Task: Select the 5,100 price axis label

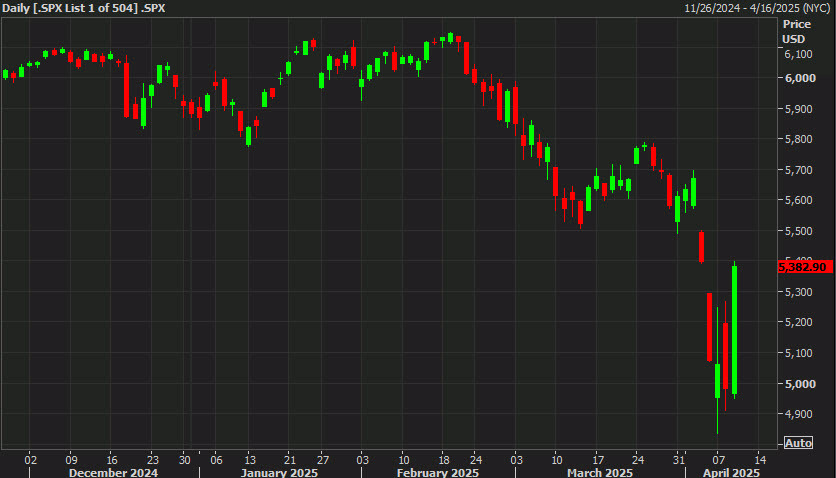Action: [x=799, y=353]
